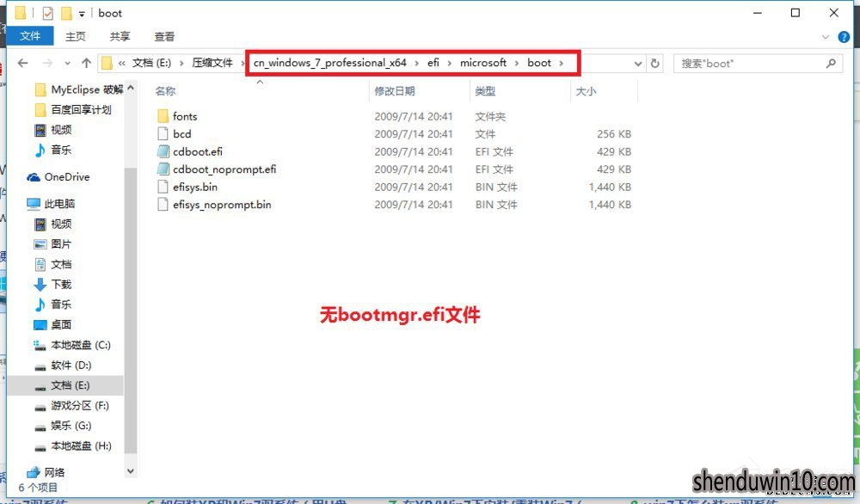Select 文档 (E:) in address breadcrumb
860x504 pixels.
coord(151,63)
